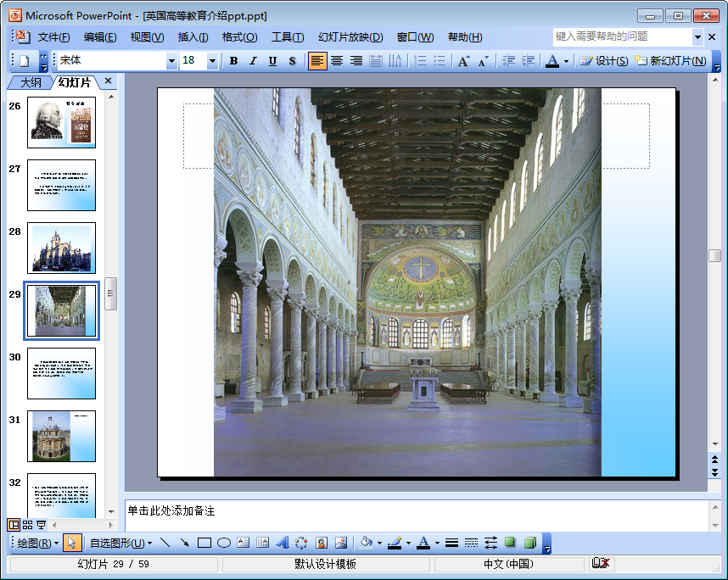The height and width of the screenshot is (580, 728).
Task: Click the New document icon
Action: (24, 61)
